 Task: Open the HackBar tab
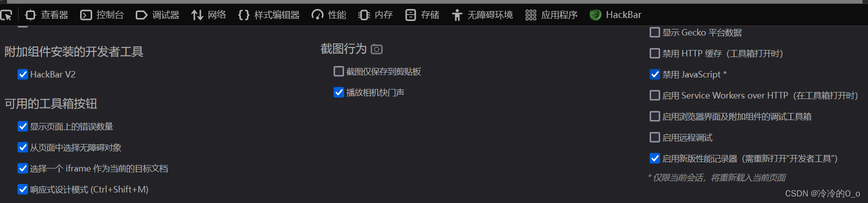[x=616, y=15]
